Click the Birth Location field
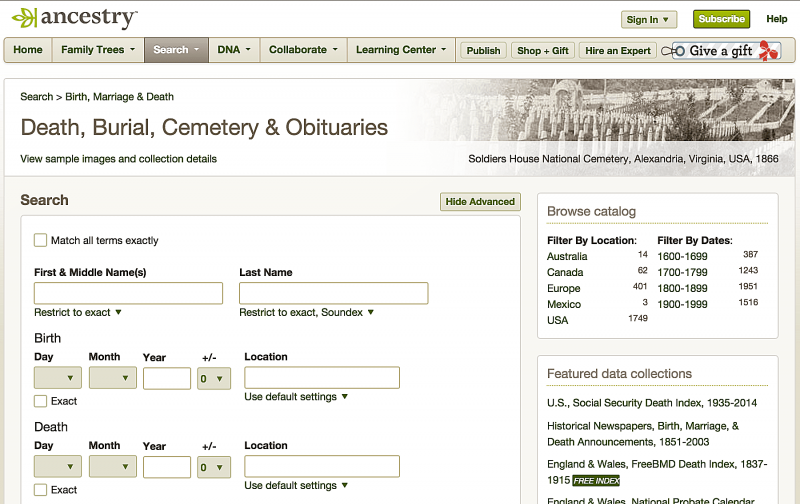This screenshot has width=800, height=504. coord(322,377)
